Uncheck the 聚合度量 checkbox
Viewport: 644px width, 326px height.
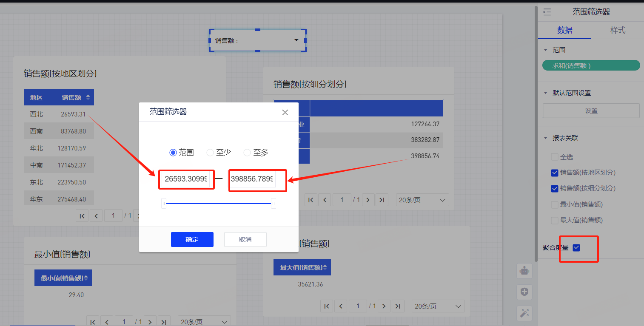pos(576,248)
